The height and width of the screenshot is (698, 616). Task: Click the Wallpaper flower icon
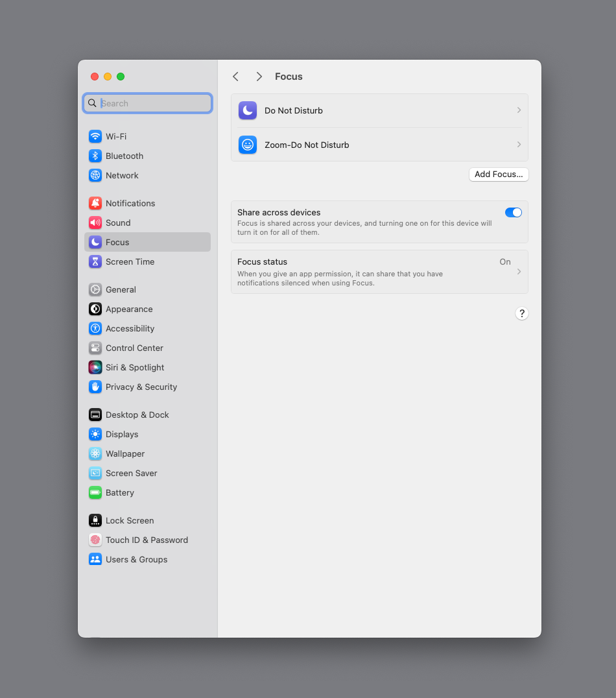point(95,453)
